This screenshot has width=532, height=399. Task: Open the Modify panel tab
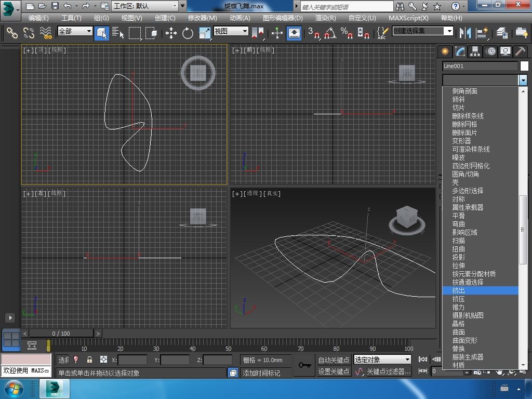pos(460,51)
